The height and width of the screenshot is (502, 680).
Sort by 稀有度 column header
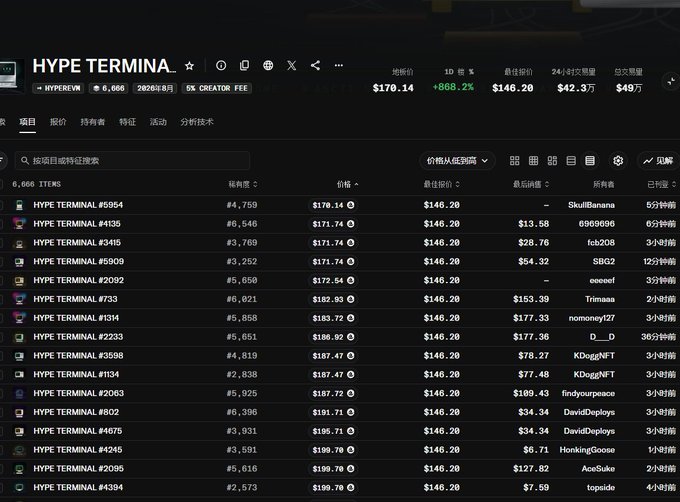click(243, 184)
